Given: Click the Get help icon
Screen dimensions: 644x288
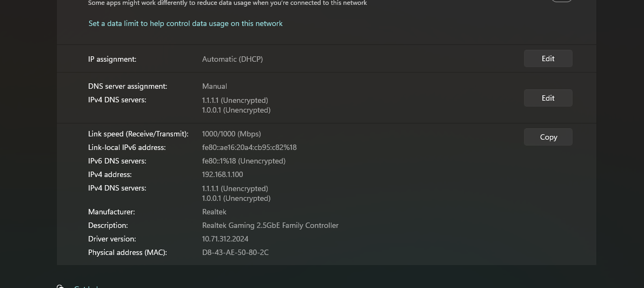Looking at the screenshot, I should tap(61, 286).
